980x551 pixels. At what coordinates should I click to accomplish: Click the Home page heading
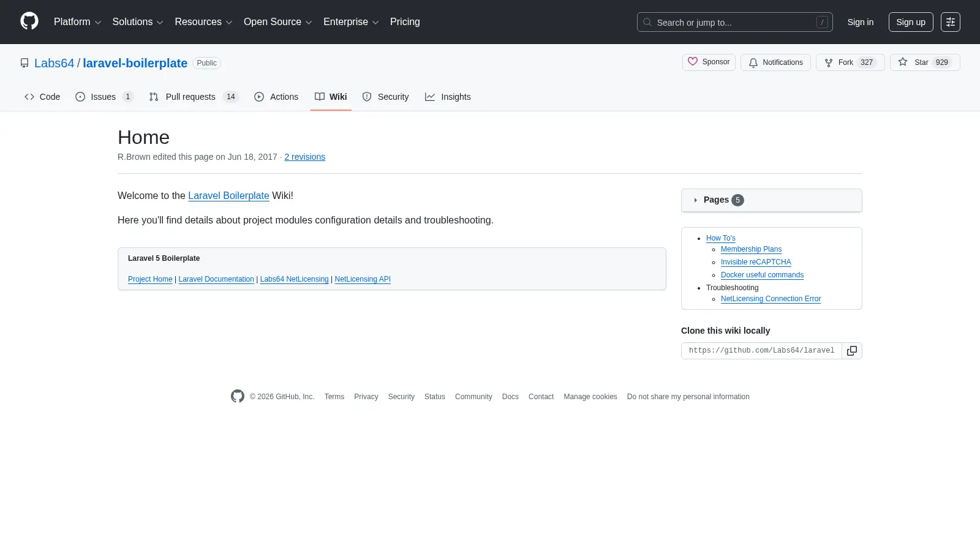click(143, 137)
